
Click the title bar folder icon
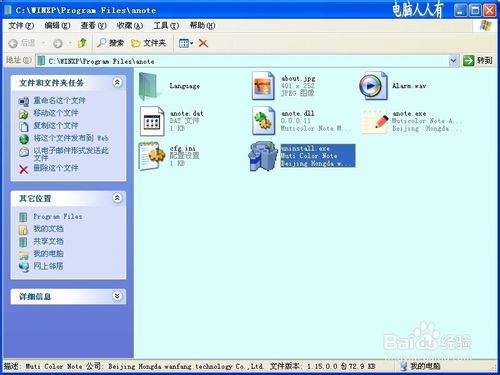[x=8, y=10]
